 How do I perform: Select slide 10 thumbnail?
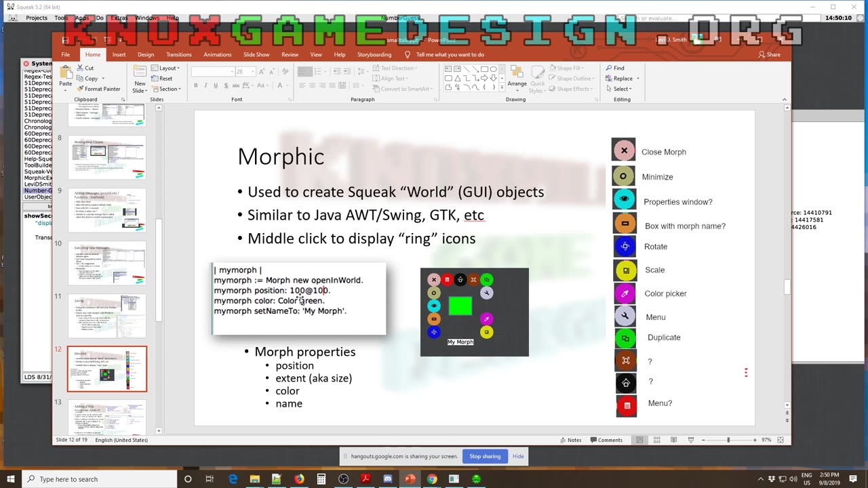106,263
